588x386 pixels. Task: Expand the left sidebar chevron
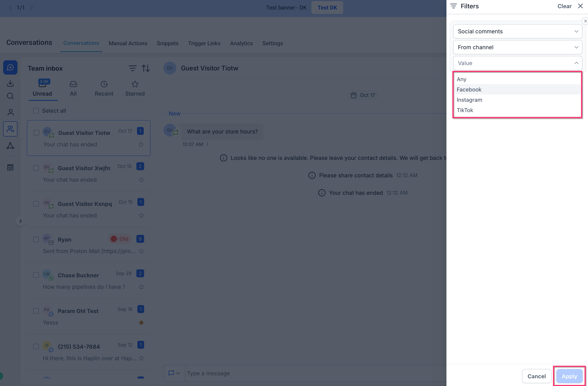pos(20,221)
